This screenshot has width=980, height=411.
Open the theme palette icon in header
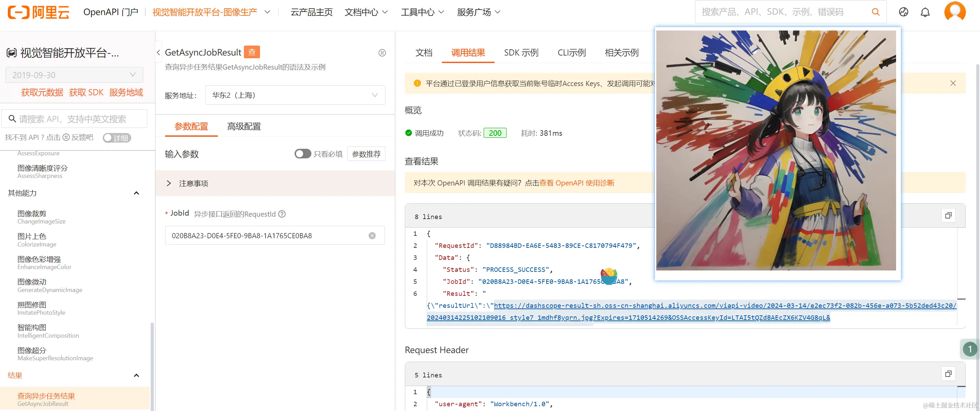click(904, 12)
